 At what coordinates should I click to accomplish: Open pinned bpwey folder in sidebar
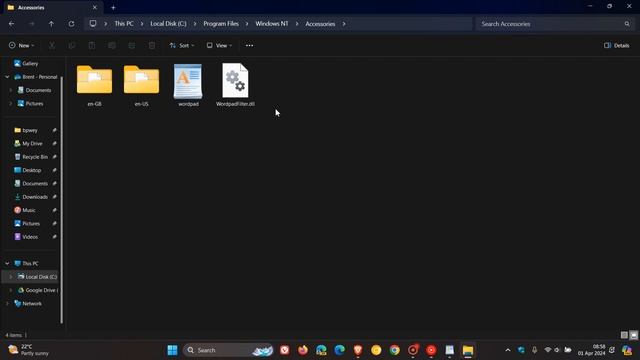[30, 130]
